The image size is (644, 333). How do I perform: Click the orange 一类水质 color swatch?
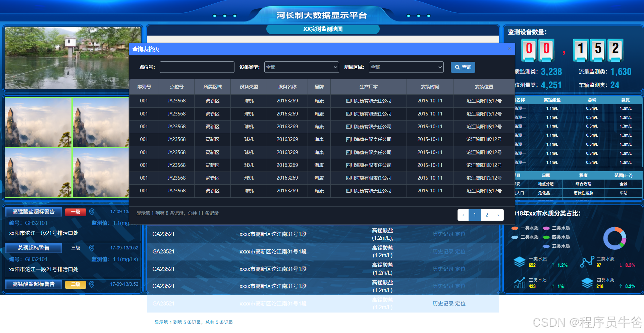[514, 228]
